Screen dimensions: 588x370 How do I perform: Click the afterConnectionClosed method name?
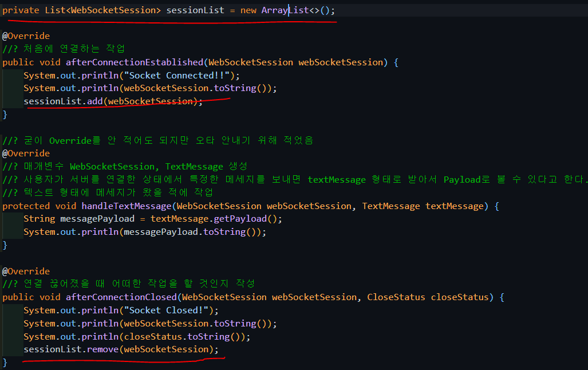pos(121,297)
